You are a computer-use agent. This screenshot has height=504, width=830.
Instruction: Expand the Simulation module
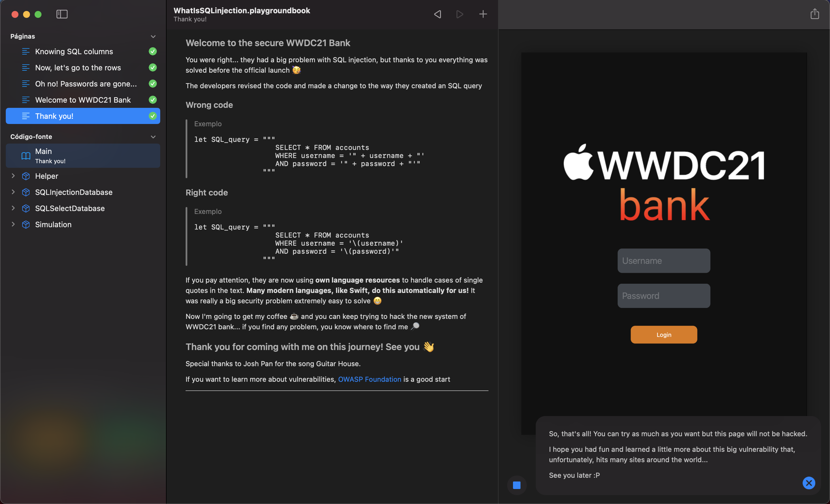click(x=13, y=224)
